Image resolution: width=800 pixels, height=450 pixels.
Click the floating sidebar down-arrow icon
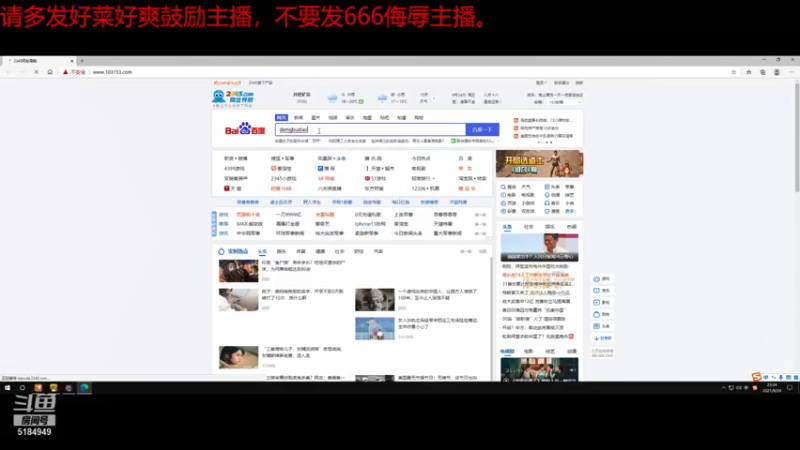[596, 338]
